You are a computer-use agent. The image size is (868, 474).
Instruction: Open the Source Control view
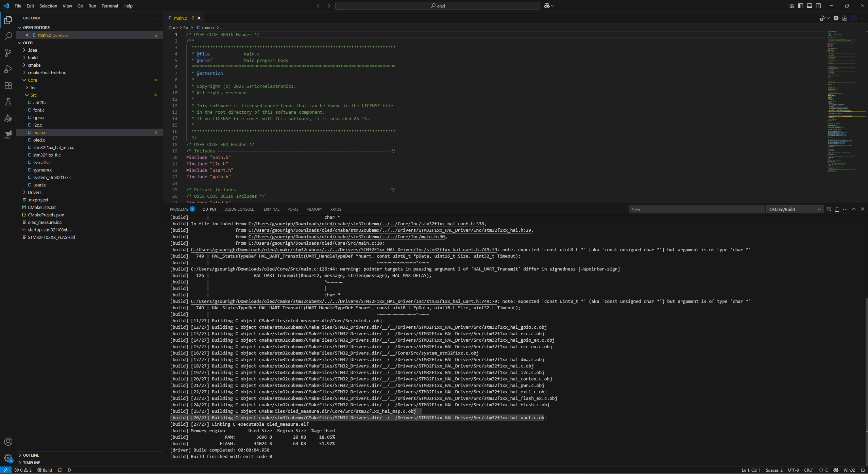[x=8, y=53]
